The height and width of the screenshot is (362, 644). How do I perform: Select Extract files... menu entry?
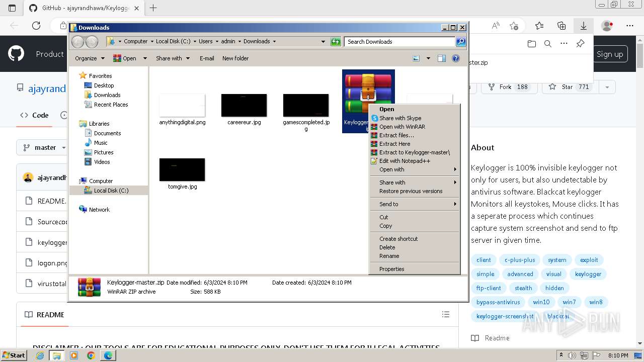[415, 135]
